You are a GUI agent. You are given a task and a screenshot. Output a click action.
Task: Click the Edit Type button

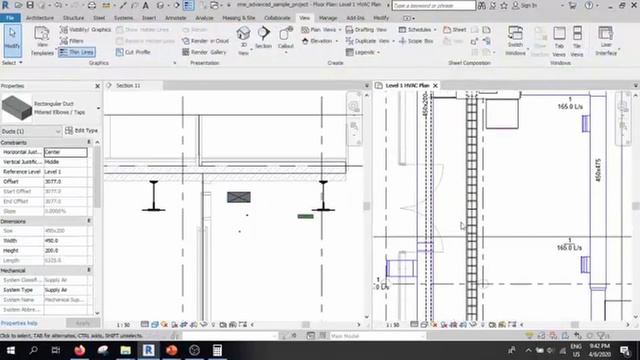[82, 130]
